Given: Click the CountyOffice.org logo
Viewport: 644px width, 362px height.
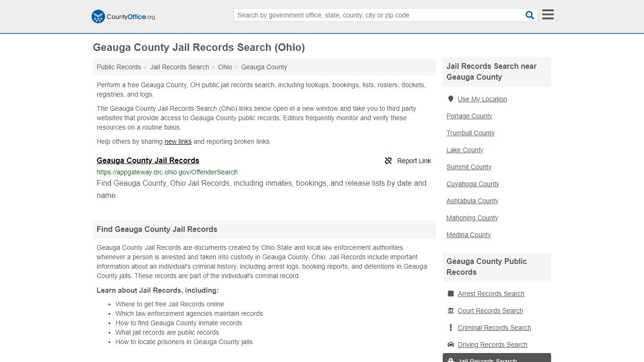Looking at the screenshot, I should click(x=123, y=16).
